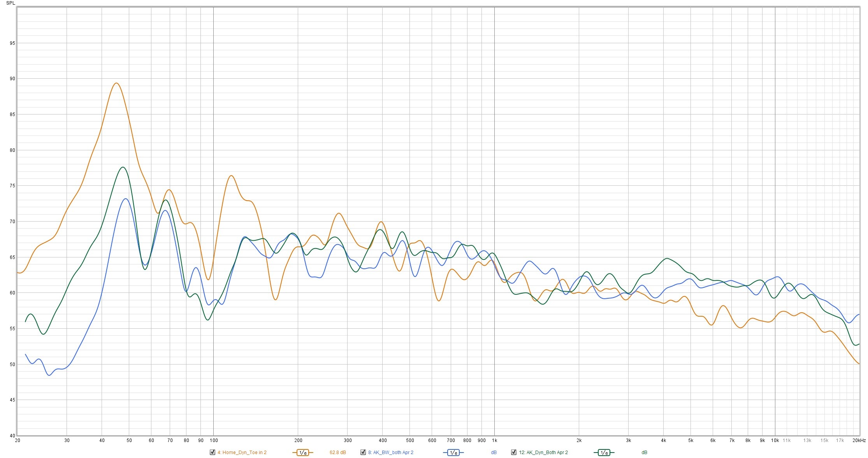Click the 62.8 dB readout value
Viewport: 868px width, 458px height.
click(337, 453)
